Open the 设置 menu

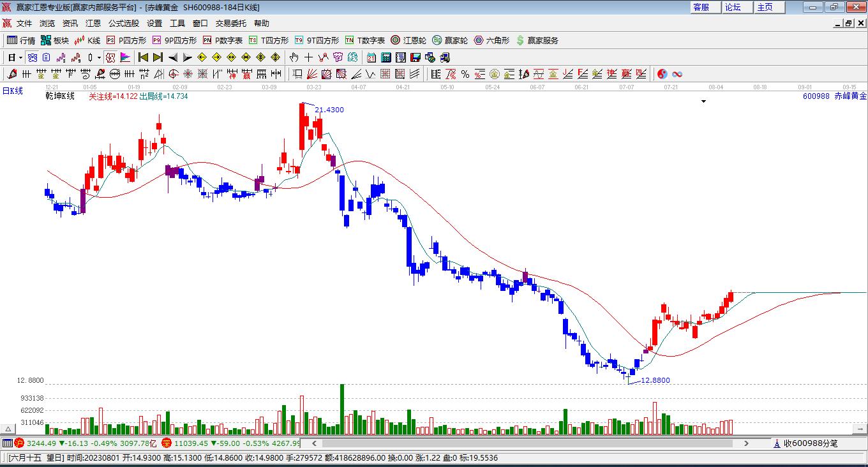154,24
